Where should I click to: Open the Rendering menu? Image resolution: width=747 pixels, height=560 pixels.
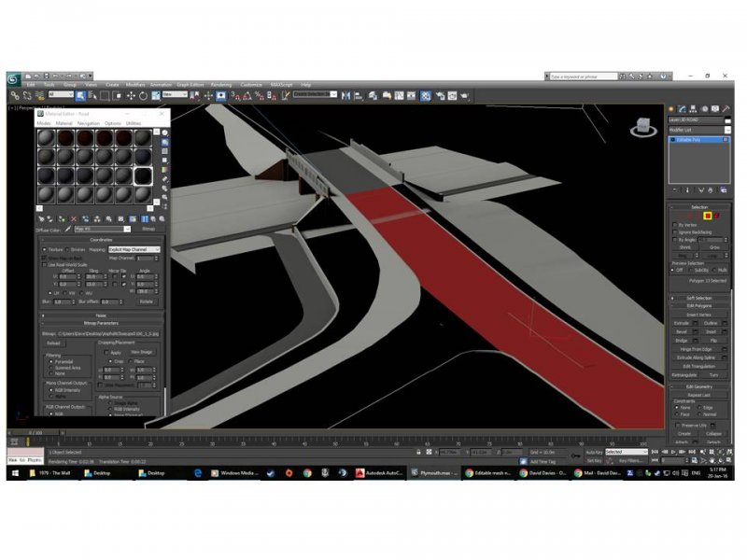221,85
